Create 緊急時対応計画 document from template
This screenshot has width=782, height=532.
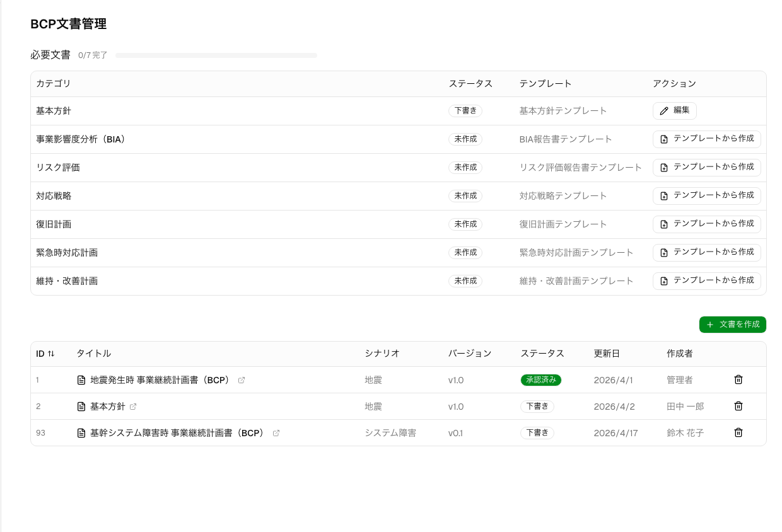pos(707,252)
